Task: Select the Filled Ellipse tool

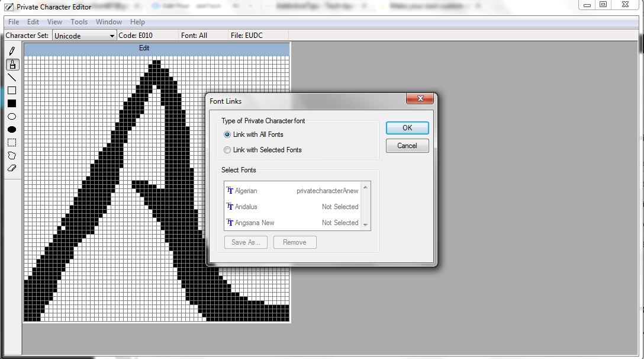Action: point(12,130)
